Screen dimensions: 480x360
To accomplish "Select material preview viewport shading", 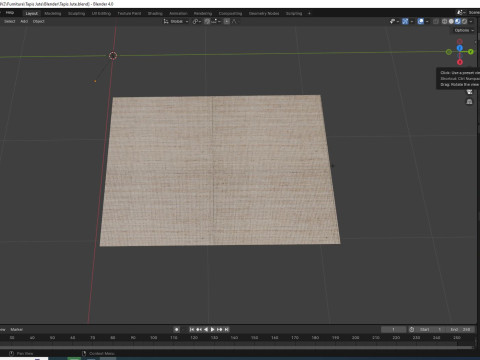I will pos(458,21).
